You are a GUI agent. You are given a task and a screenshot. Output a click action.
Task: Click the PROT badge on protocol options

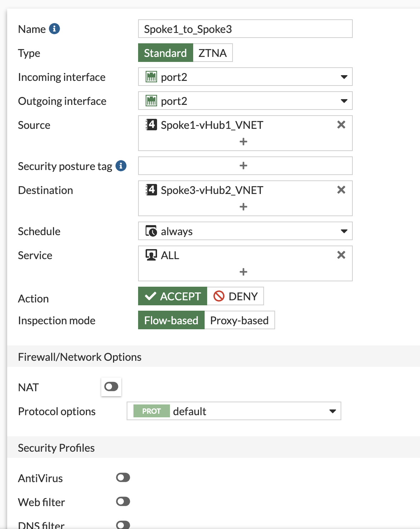pyautogui.click(x=151, y=411)
